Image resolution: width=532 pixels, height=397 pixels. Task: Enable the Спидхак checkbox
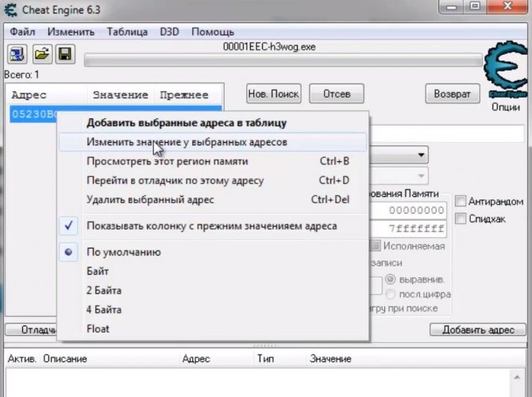(460, 218)
